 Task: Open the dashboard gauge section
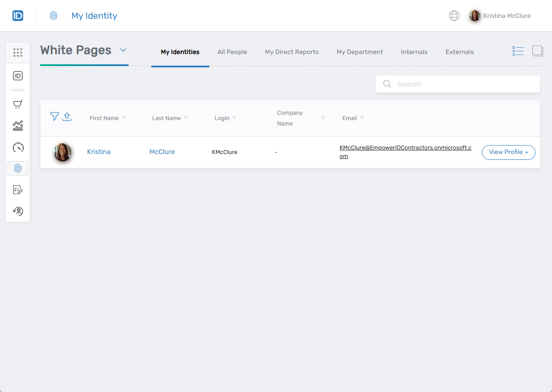(18, 147)
